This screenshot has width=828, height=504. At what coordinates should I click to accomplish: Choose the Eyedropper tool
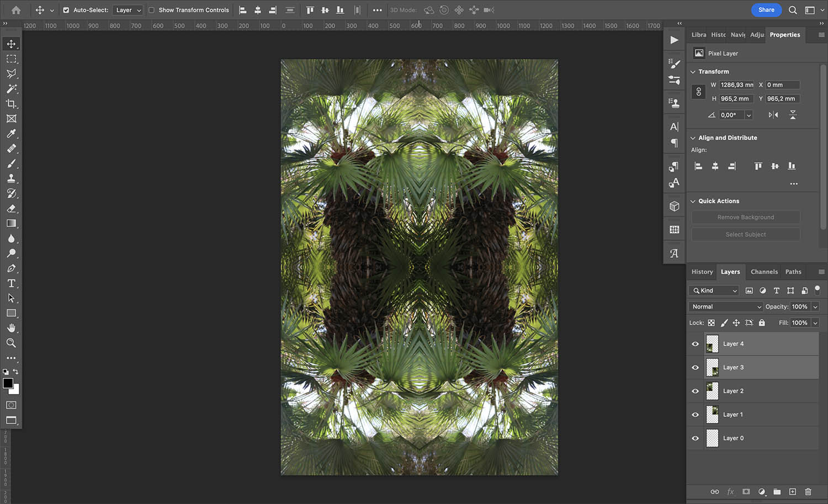point(11,134)
